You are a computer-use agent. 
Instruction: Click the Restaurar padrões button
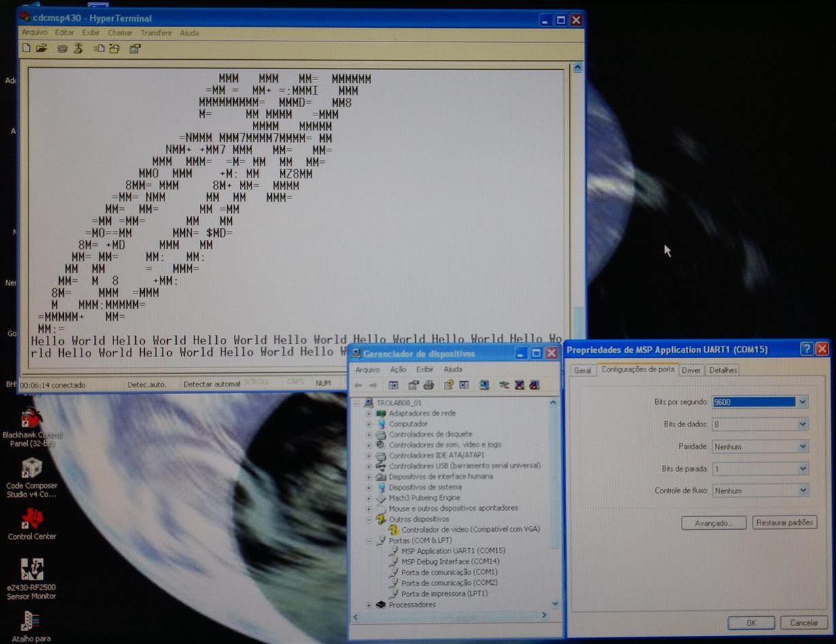pos(785,523)
